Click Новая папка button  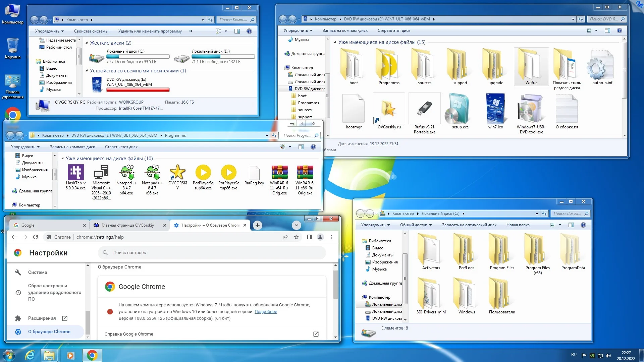coord(518,225)
